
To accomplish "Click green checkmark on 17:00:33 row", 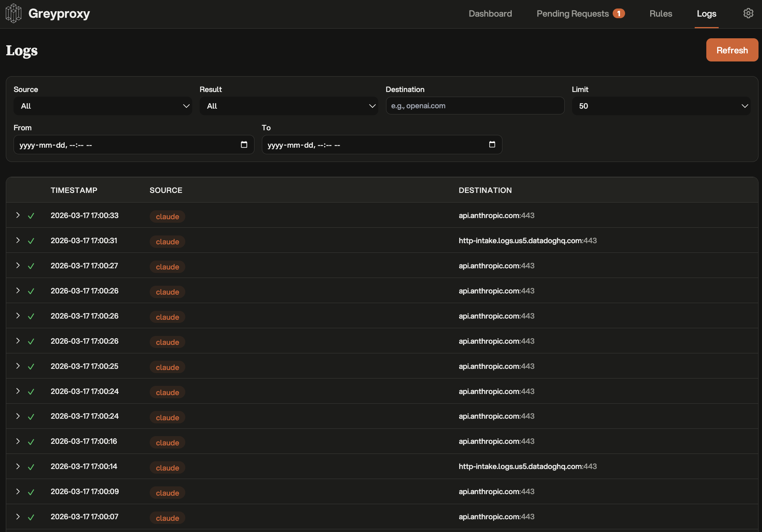I will click(31, 216).
